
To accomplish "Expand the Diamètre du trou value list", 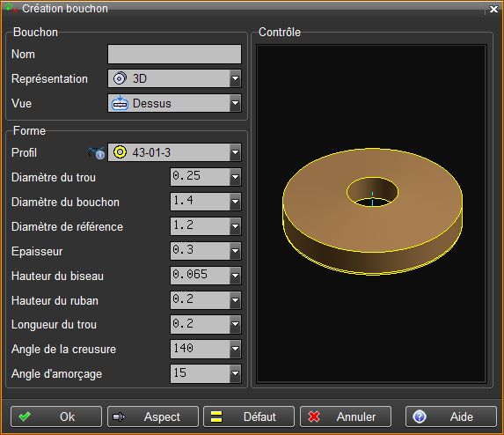I will point(236,177).
